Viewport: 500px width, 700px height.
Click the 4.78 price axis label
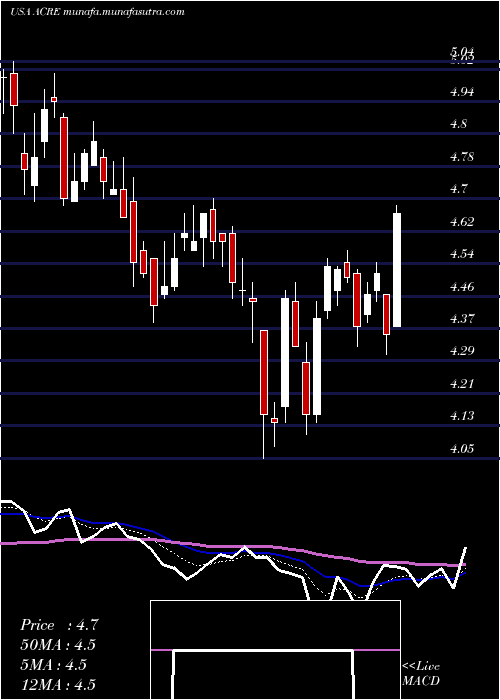(x=462, y=157)
